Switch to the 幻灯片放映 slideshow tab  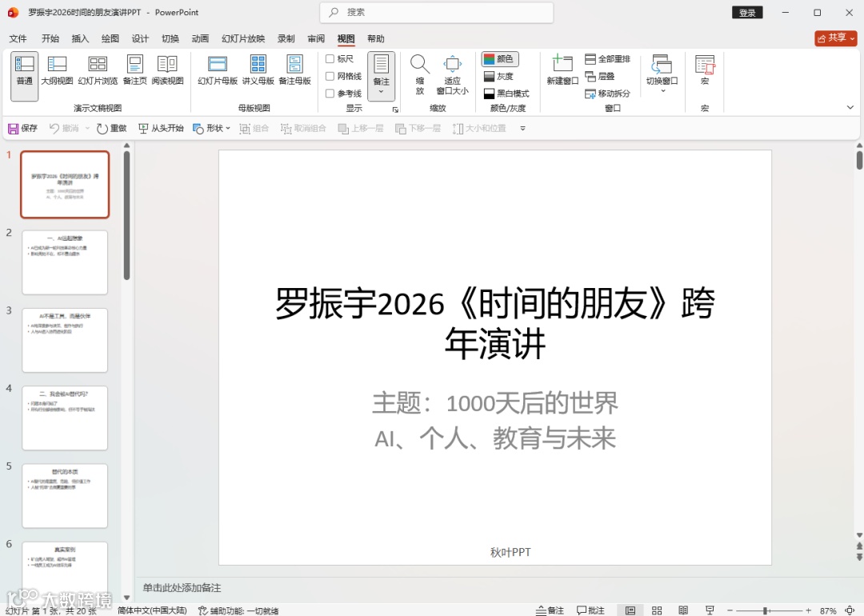(x=243, y=38)
